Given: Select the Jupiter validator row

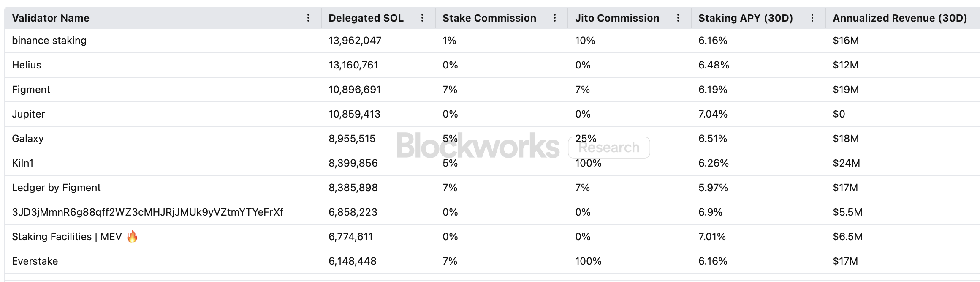Looking at the screenshot, I should coord(28,114).
